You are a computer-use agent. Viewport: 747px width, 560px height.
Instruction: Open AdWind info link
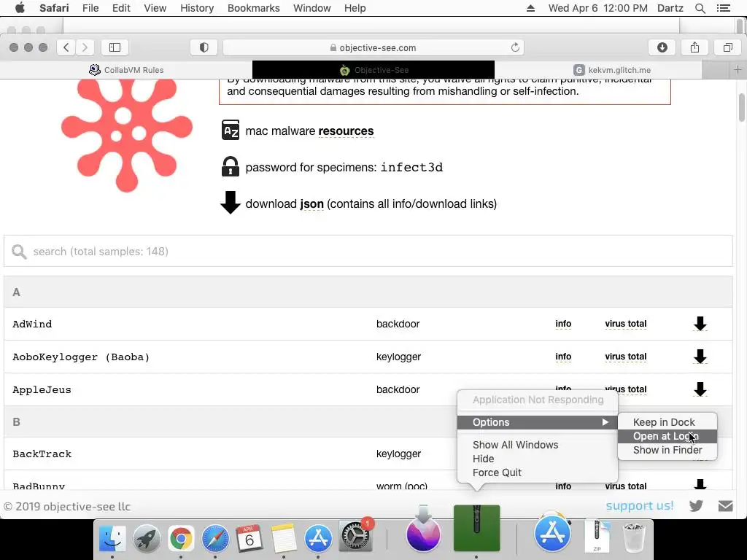point(563,324)
